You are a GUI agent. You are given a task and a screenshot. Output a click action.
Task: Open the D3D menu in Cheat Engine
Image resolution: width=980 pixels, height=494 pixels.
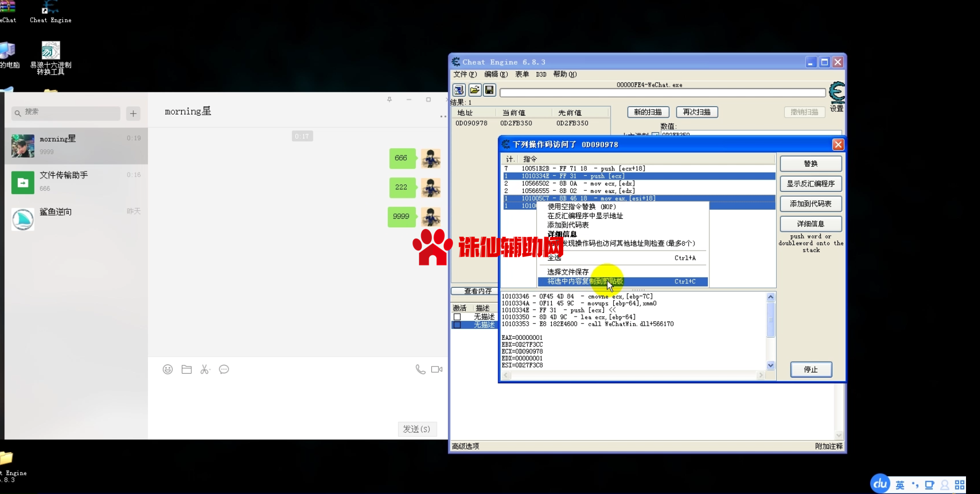click(541, 74)
